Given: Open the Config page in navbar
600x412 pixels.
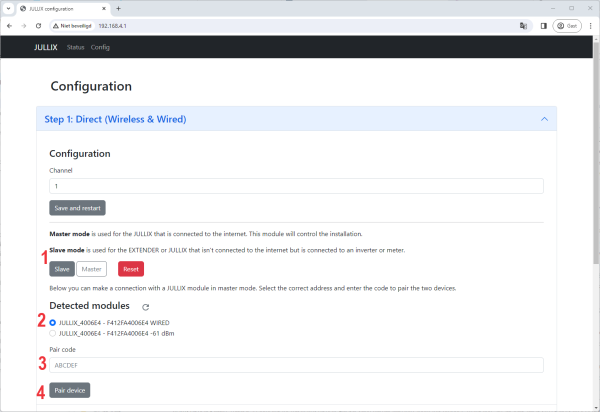Looking at the screenshot, I should coord(100,47).
